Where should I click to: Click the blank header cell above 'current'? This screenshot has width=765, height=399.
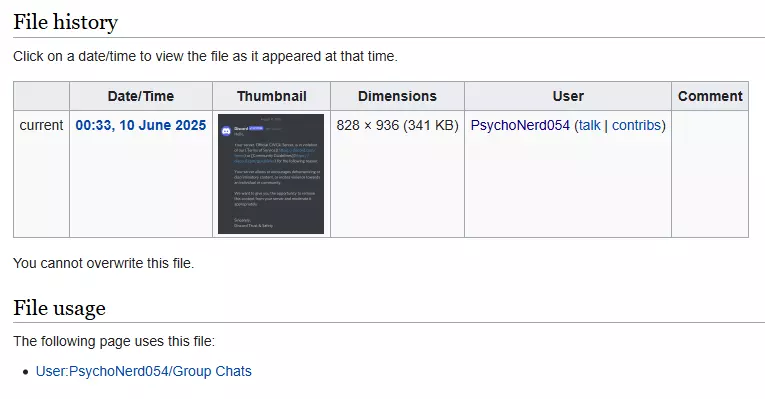(x=41, y=96)
